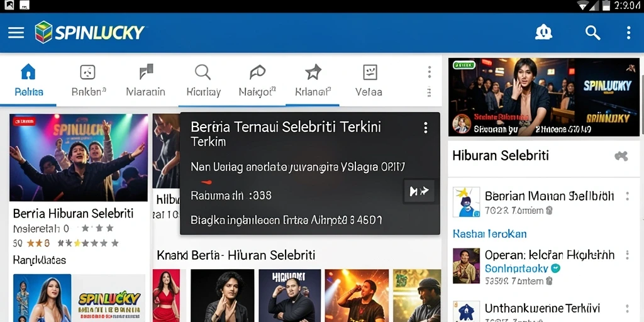Open the man in beanie thumbnail

tap(417, 296)
